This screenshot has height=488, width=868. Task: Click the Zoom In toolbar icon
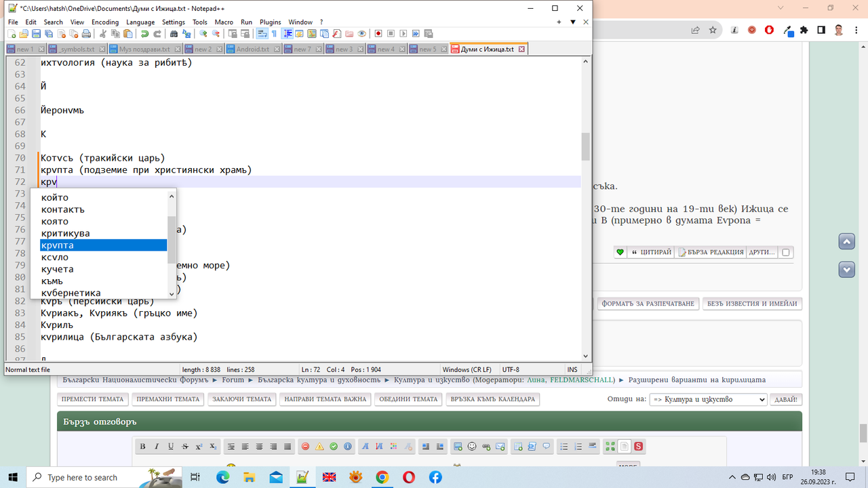pyautogui.click(x=203, y=34)
